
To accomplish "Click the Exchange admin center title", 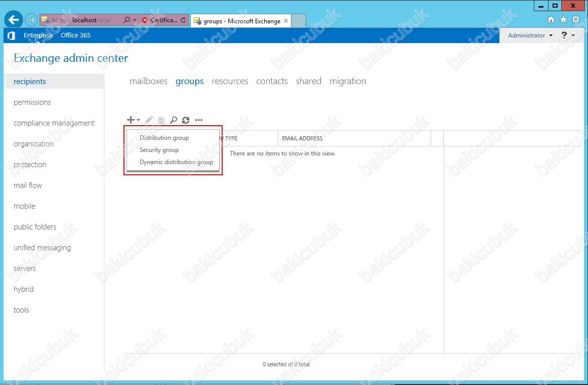I will point(71,58).
